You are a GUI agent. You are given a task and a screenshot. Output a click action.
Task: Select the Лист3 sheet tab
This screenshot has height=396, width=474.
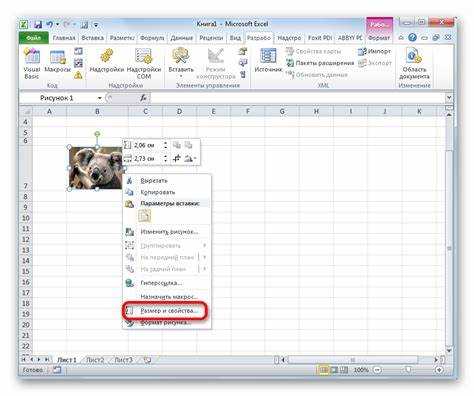pos(124,360)
